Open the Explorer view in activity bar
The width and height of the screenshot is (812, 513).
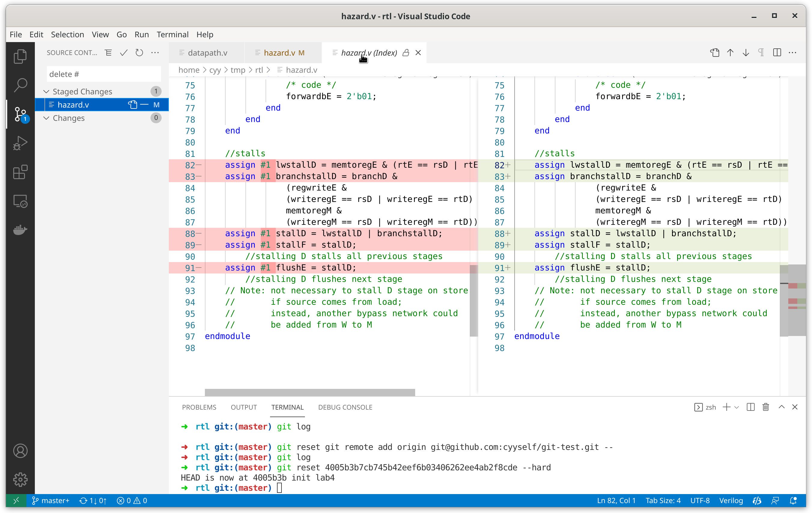(20, 56)
